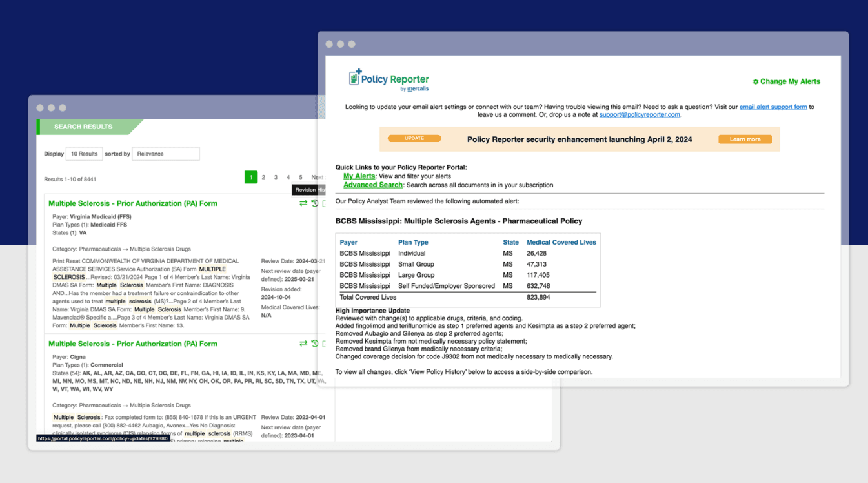868x483 pixels.
Task: Go to results page 5
Action: 301,177
